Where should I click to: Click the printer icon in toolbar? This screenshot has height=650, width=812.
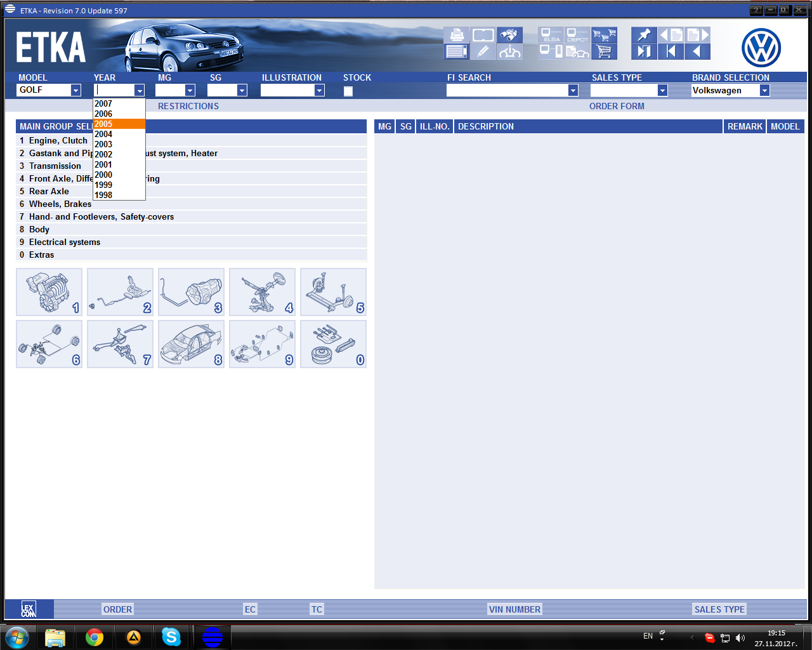pyautogui.click(x=456, y=35)
